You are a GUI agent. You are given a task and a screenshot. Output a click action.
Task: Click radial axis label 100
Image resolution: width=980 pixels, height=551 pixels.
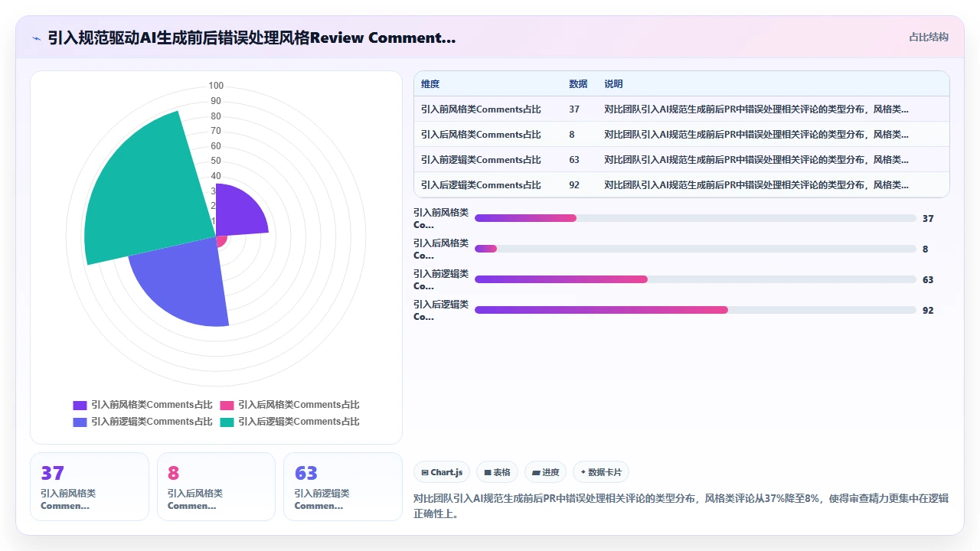tap(216, 86)
